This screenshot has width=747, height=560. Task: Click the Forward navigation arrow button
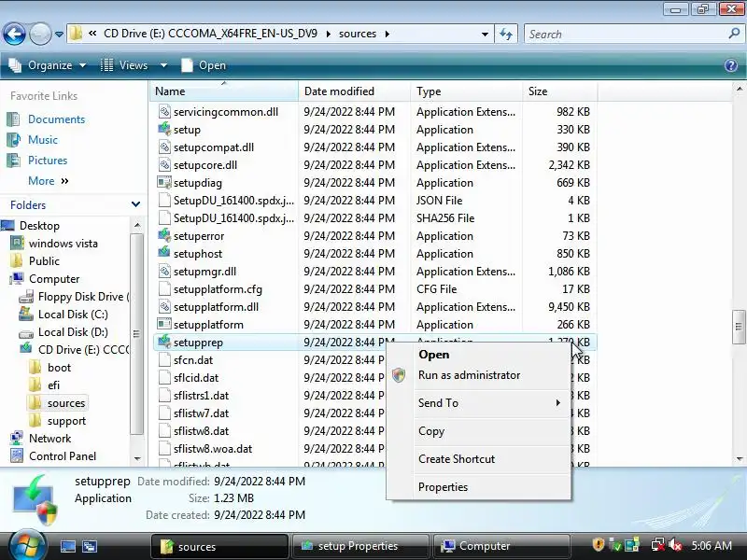tap(40, 34)
